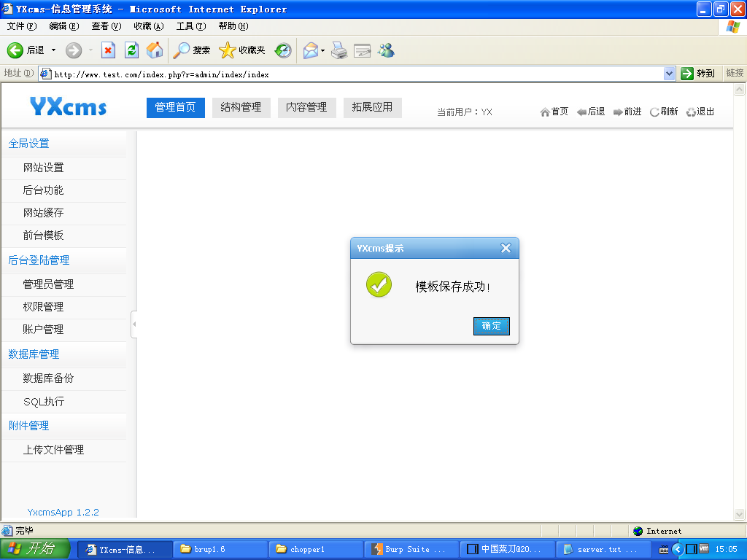
Task: Confirm dialog with 确定 button
Action: coord(491,326)
